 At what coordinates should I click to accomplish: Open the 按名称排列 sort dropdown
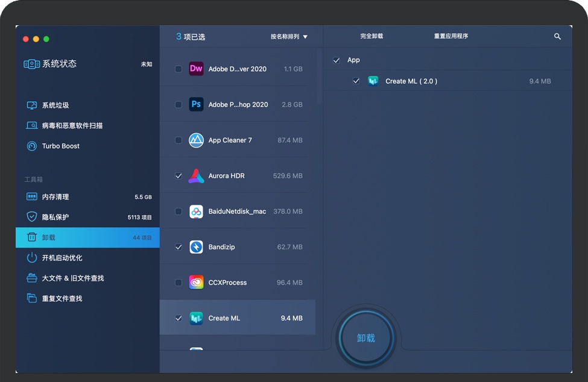pyautogui.click(x=289, y=37)
